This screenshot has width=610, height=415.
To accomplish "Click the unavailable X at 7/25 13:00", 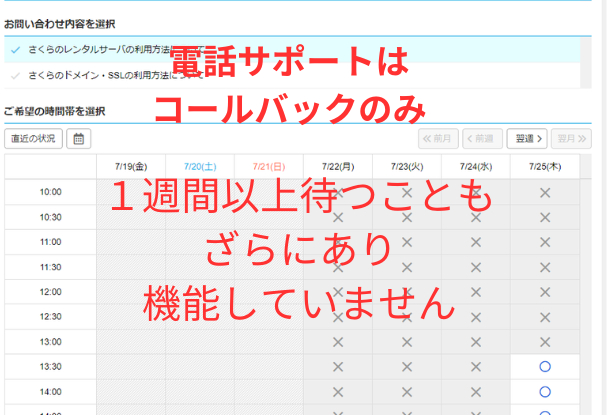I will 545,342.
